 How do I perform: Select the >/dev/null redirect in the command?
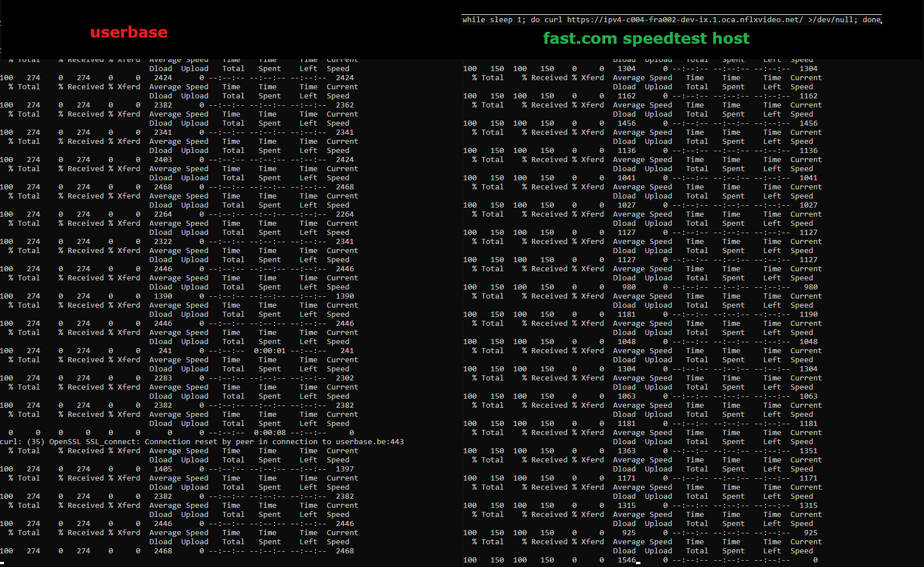coord(833,20)
